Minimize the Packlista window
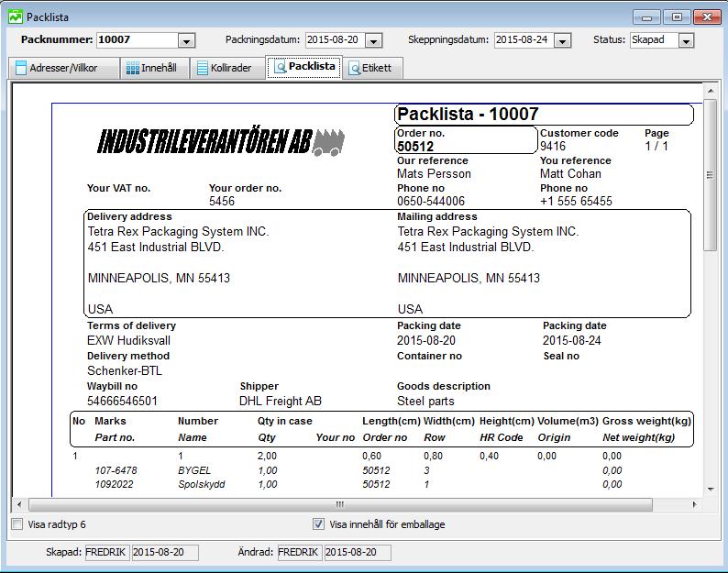Viewport: 728px width, 573px height. 646,17
